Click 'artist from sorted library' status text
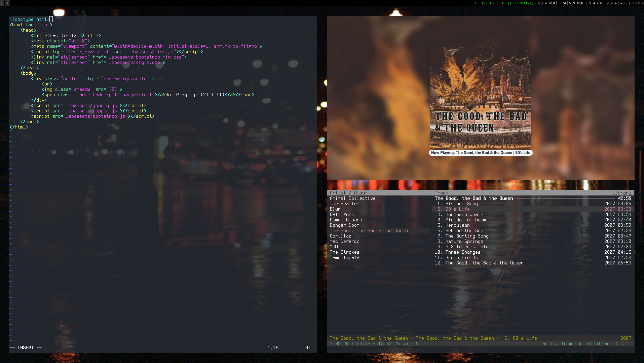 (577, 344)
